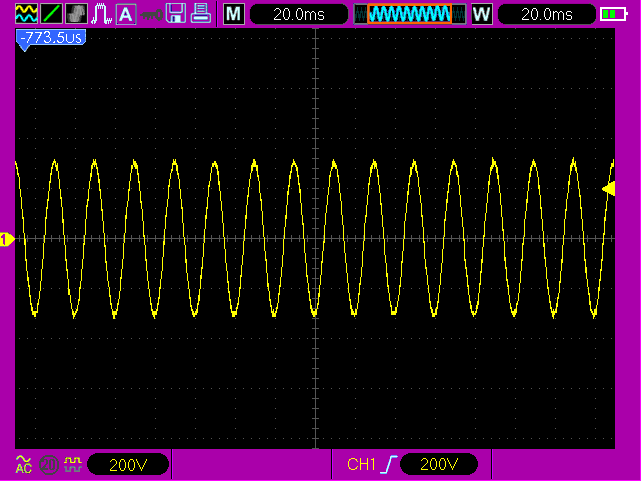Screen dimensions: 641x481
Task: Click the W window timebase icon
Action: pos(481,14)
